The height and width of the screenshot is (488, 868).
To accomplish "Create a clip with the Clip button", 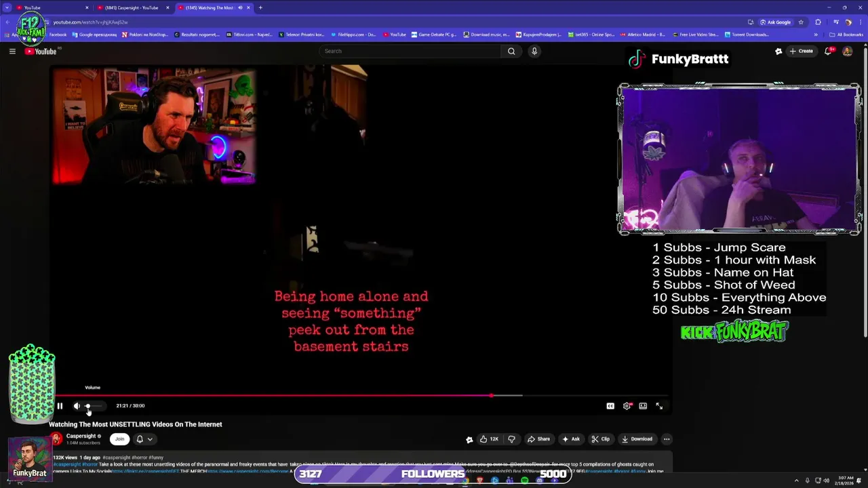I will click(x=601, y=439).
